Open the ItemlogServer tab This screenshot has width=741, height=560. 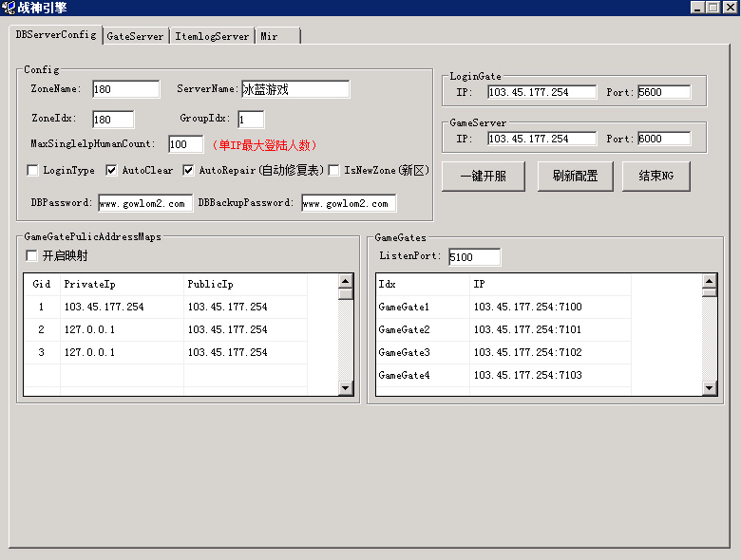point(212,36)
